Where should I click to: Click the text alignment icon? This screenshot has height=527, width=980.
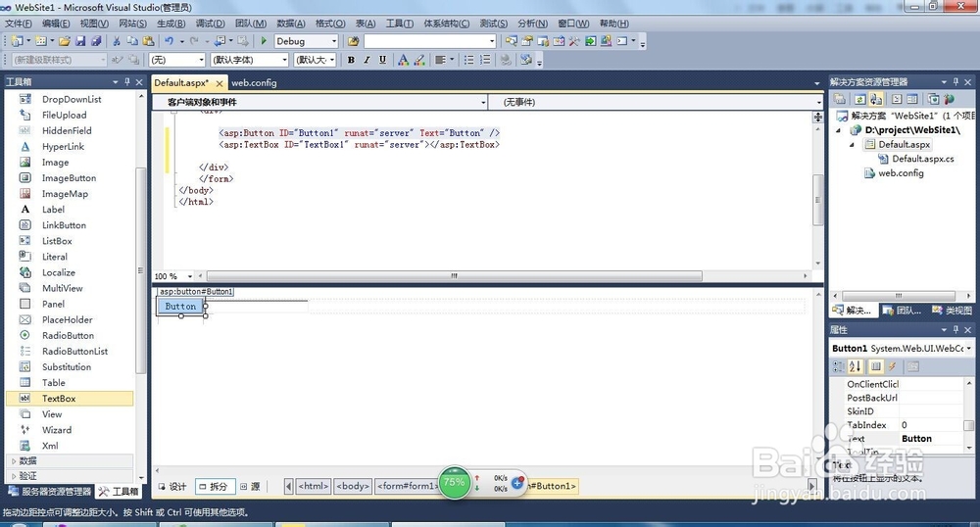[x=440, y=60]
